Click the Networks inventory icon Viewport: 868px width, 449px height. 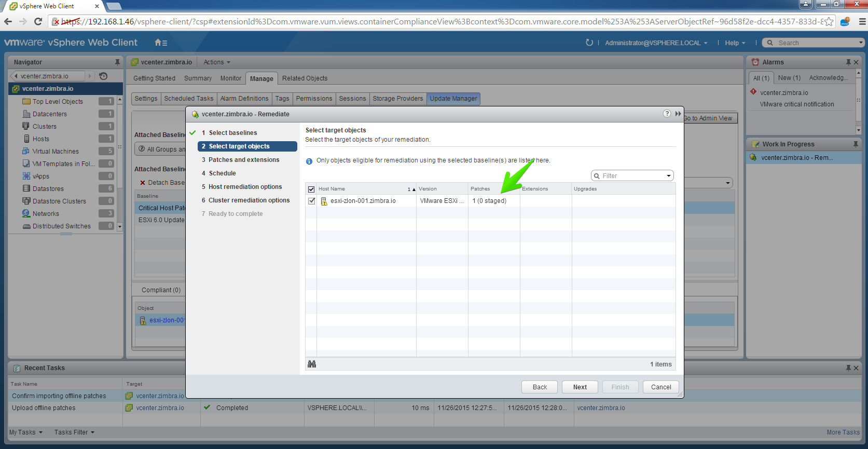point(26,213)
